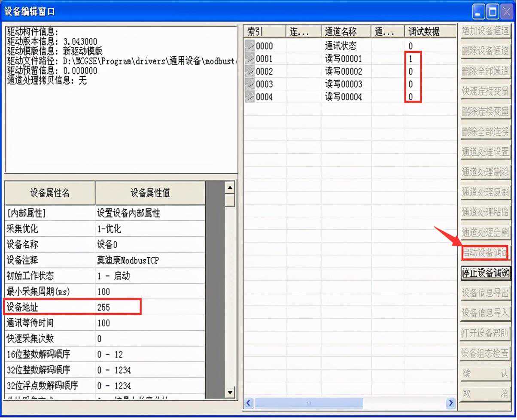Select the 设置设备内部属性 cell
The width and height of the screenshot is (517, 420).
pos(149,213)
